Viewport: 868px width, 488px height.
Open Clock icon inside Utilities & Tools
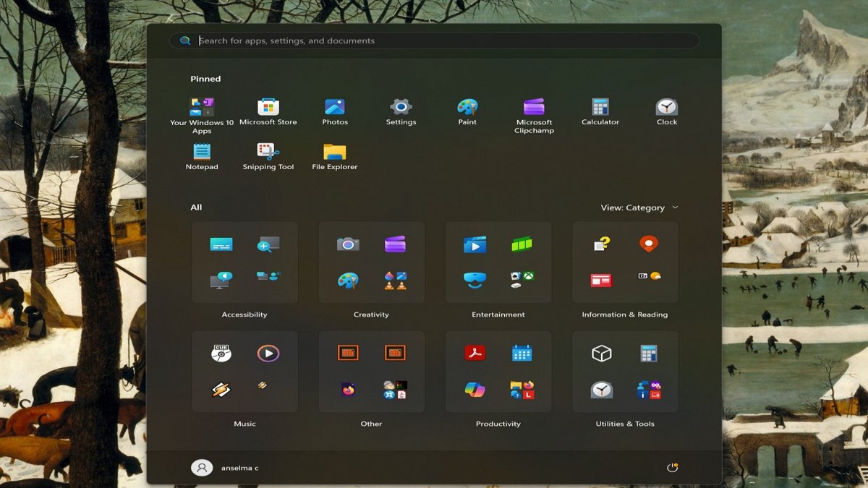click(601, 390)
